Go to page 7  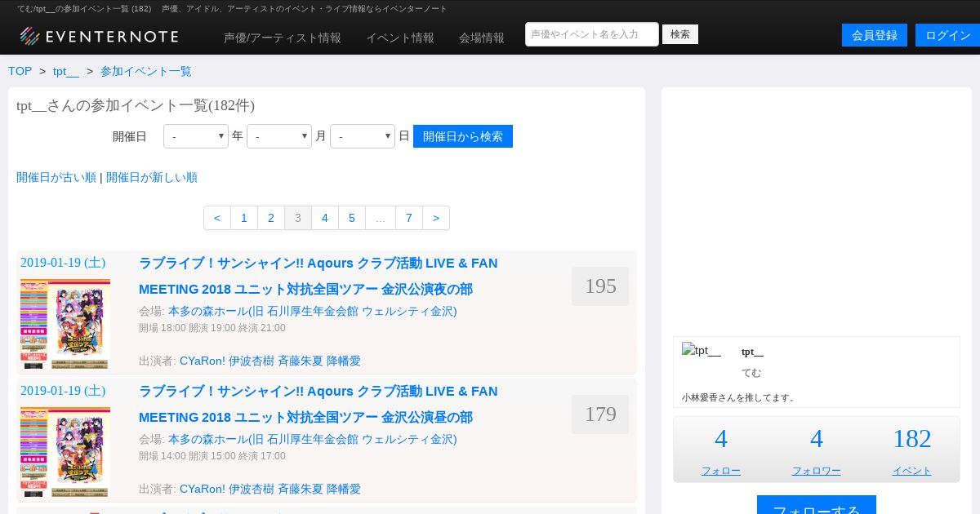tap(409, 218)
